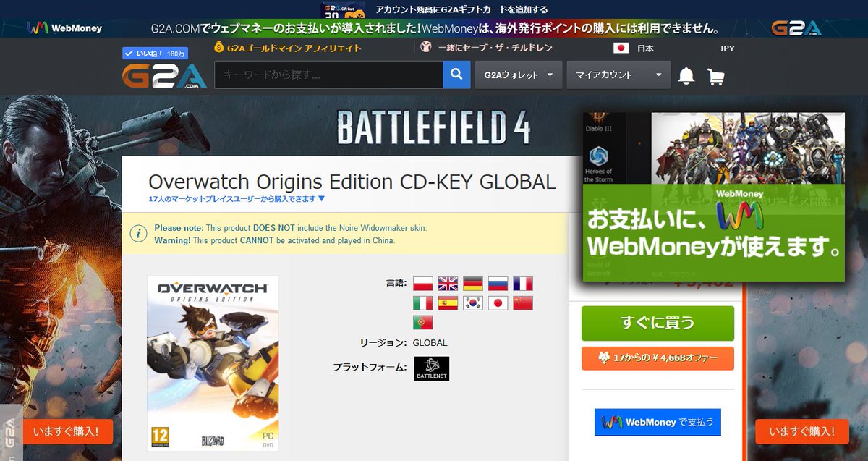Click the United Kingdom language flag
Viewport: 868px width, 461px height.
pos(448,283)
